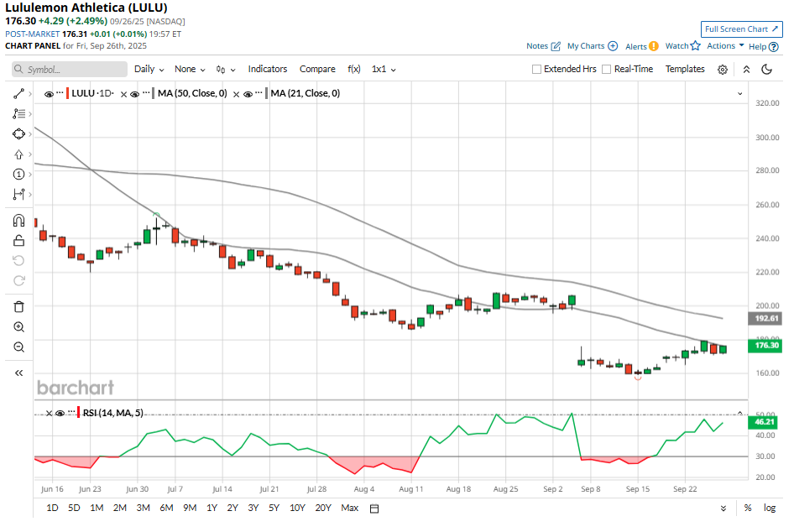Enable the Extended Hrs checkbox
This screenshot has width=794, height=532.
[537, 70]
